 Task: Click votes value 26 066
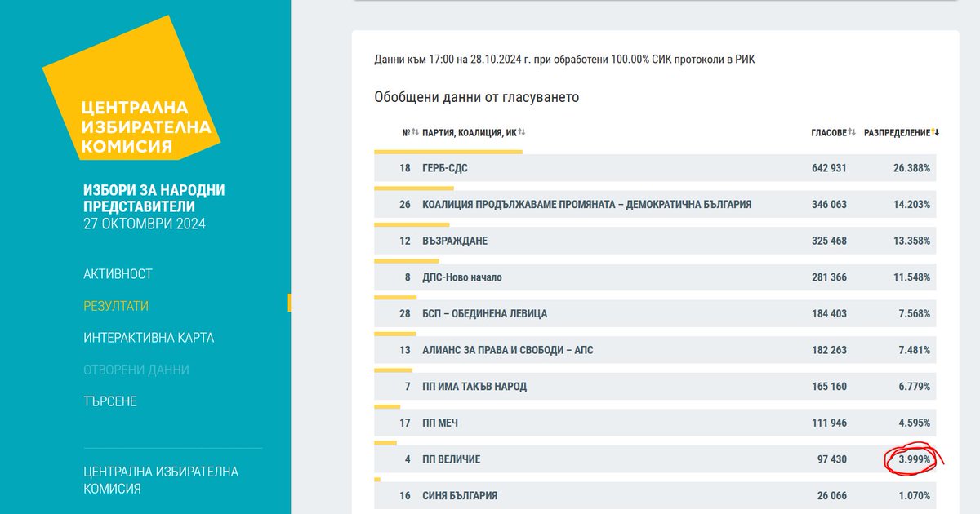point(832,496)
